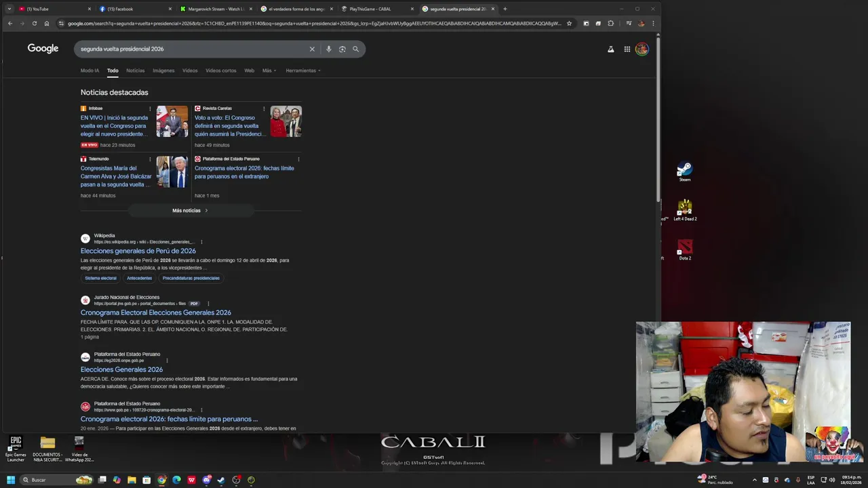This screenshot has width=868, height=488.
Task: Open Steam from taskbar
Action: coord(221,480)
